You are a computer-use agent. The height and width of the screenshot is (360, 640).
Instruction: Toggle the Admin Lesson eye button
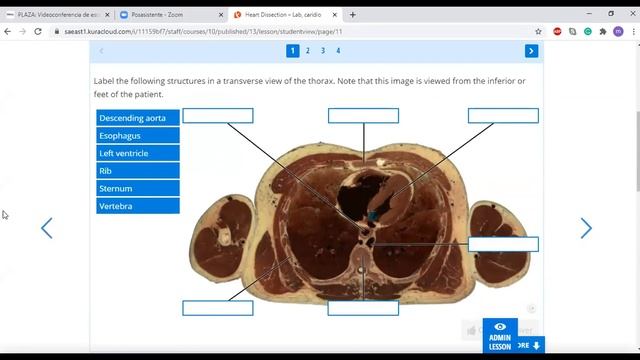click(500, 336)
